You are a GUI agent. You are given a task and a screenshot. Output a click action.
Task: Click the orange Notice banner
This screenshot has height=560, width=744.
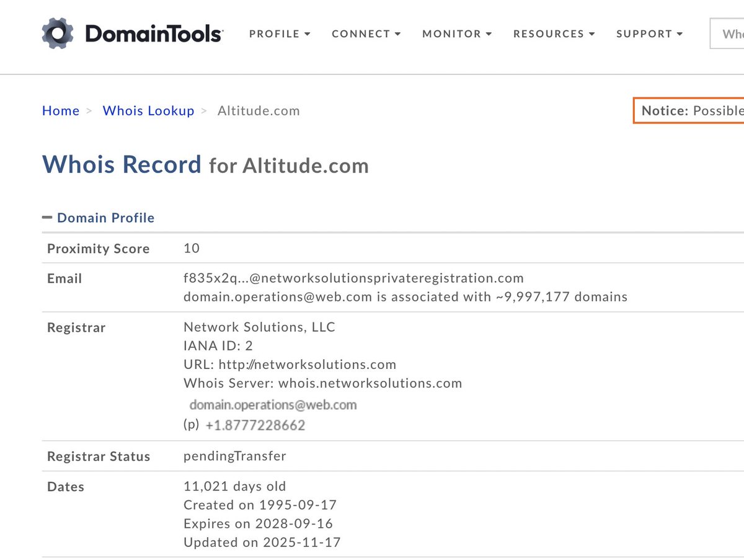pos(687,110)
